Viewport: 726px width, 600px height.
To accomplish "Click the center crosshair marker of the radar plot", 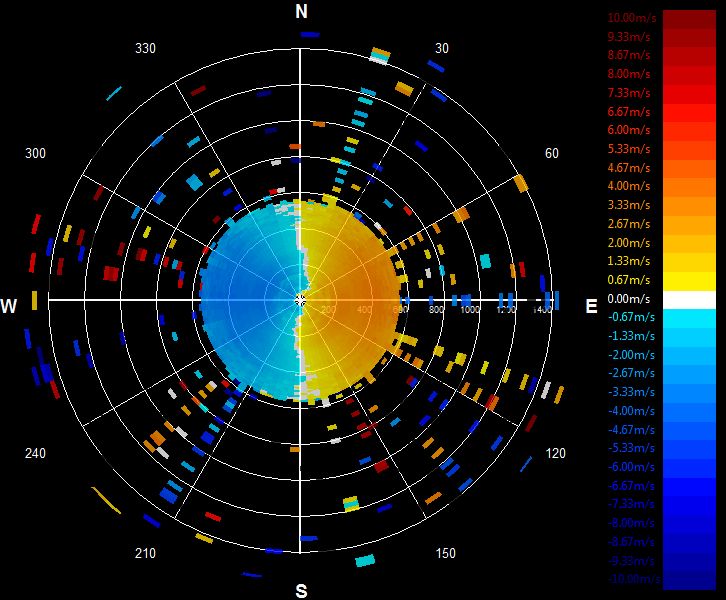I will tap(300, 300).
